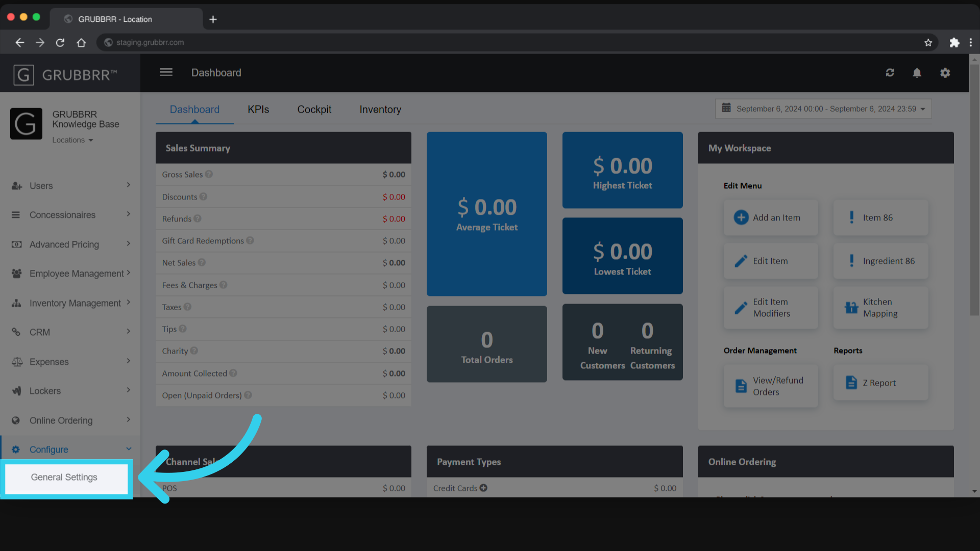
Task: Expand the Inventory Management menu
Action: 70,303
